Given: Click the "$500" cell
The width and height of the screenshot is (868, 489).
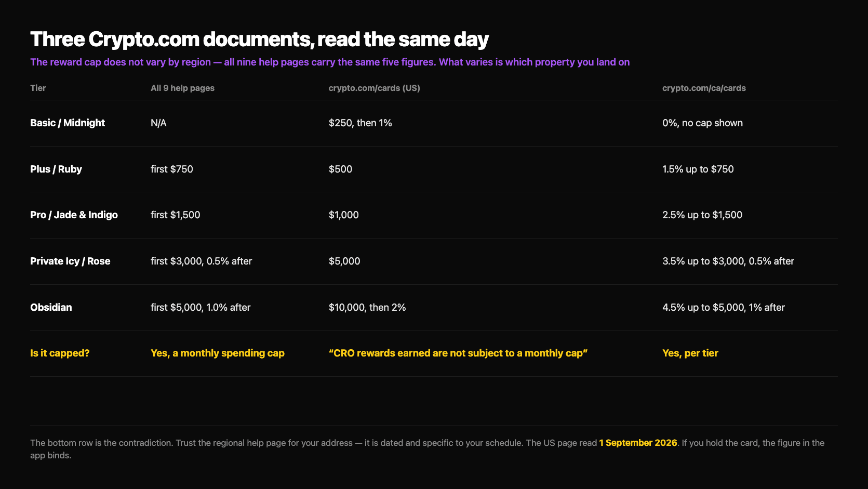Looking at the screenshot, I should pyautogui.click(x=340, y=169).
